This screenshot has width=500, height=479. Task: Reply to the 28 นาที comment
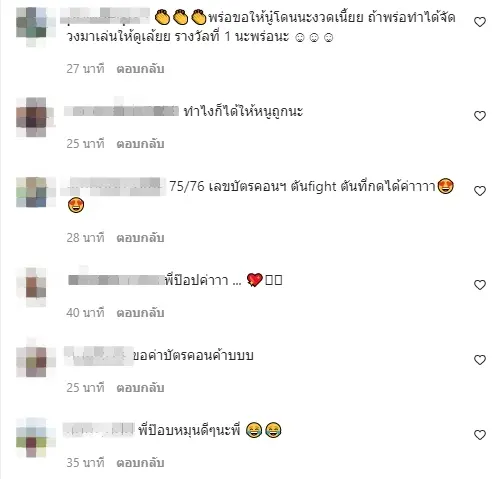(x=140, y=238)
